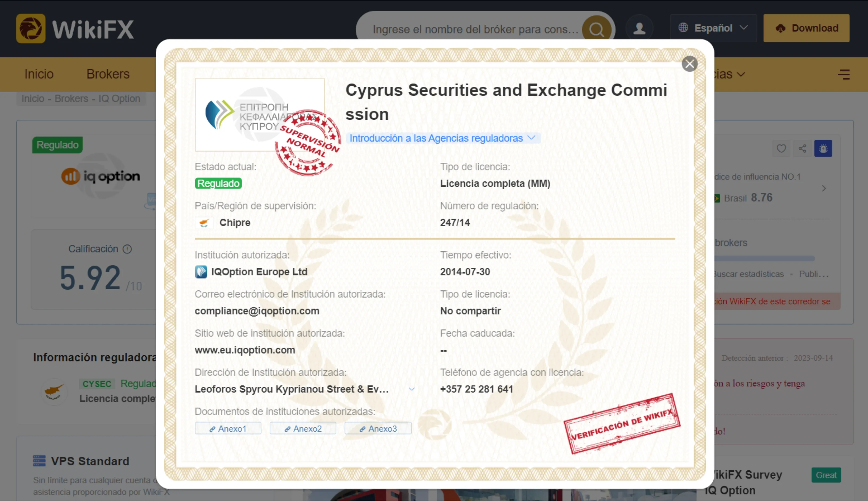This screenshot has height=501, width=868.
Task: Click the share icon
Action: point(802,148)
